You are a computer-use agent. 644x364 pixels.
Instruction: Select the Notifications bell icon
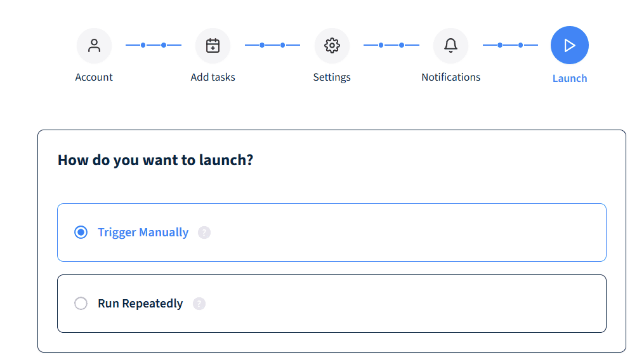pyautogui.click(x=450, y=46)
